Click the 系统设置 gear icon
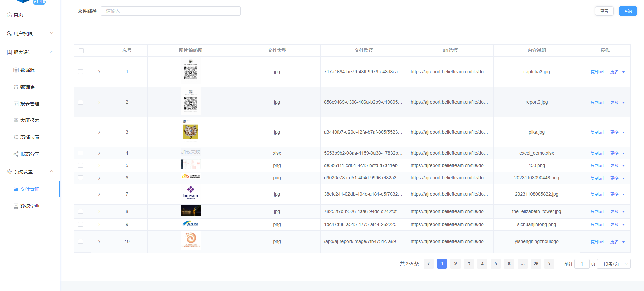Viewport: 644px width, 291px height. point(9,172)
